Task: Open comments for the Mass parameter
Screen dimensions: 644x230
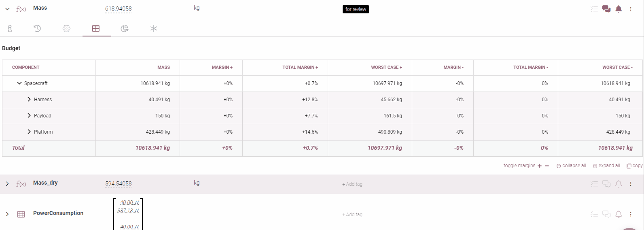Action: 606,9
